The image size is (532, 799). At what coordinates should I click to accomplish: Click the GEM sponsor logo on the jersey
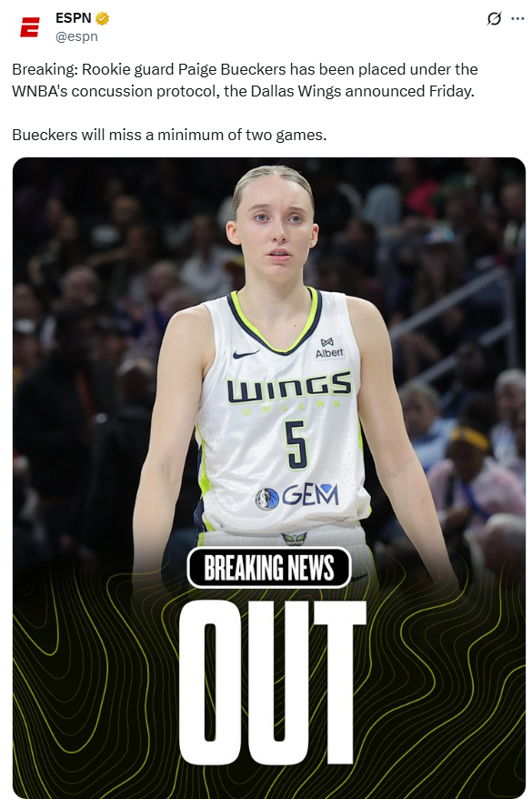click(x=310, y=495)
